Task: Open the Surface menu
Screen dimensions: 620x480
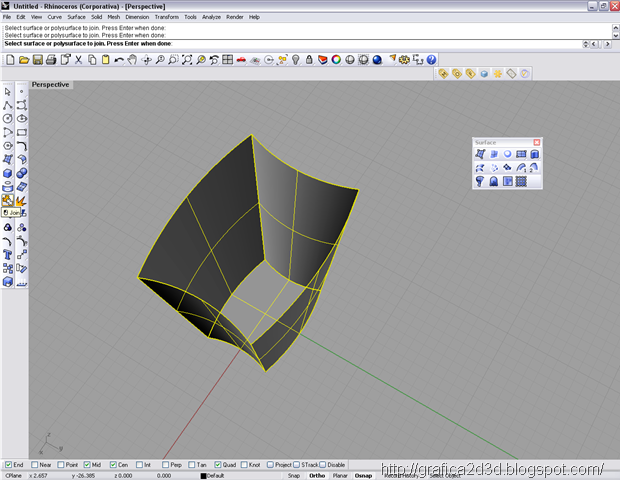Action: (76, 17)
